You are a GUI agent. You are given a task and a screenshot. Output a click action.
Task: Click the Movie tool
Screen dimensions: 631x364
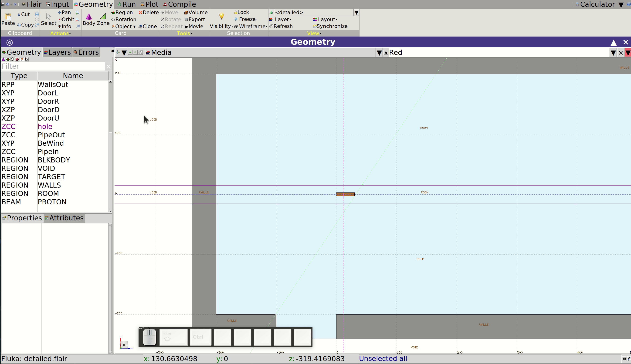[194, 27]
